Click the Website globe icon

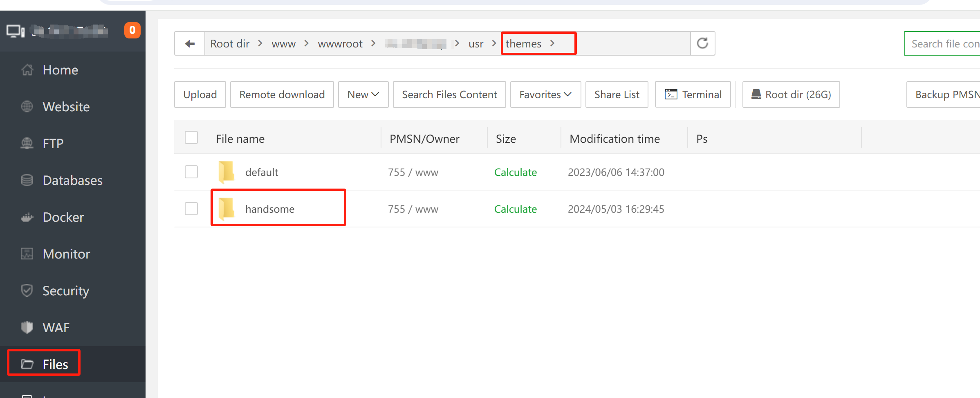click(x=27, y=107)
